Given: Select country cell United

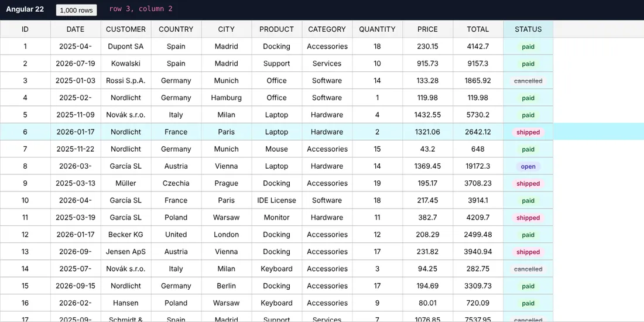Looking at the screenshot, I should point(176,235).
